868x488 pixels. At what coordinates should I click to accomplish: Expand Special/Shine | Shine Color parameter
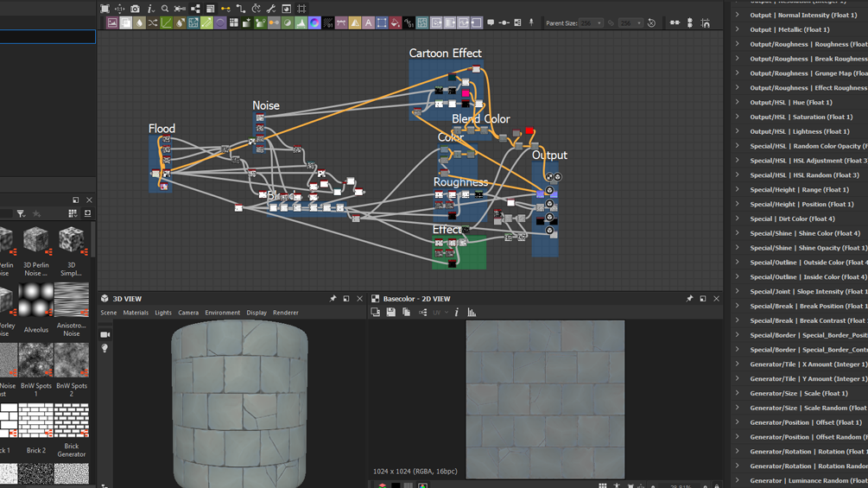click(x=738, y=233)
